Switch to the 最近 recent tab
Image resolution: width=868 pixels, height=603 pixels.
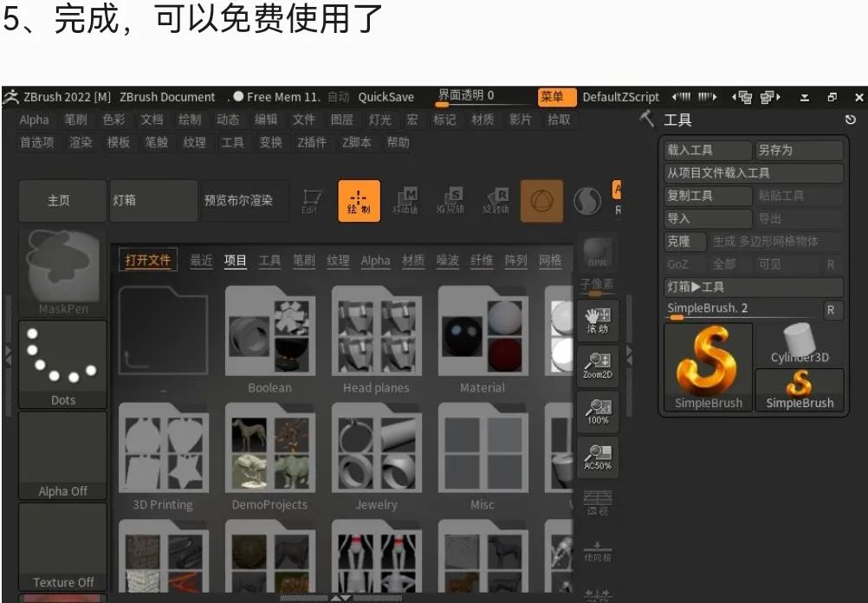click(201, 260)
